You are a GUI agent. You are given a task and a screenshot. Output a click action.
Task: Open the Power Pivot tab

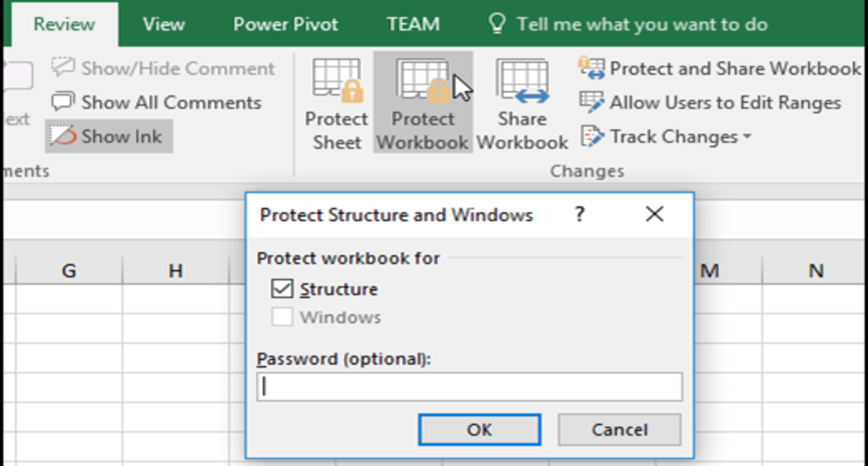point(285,24)
